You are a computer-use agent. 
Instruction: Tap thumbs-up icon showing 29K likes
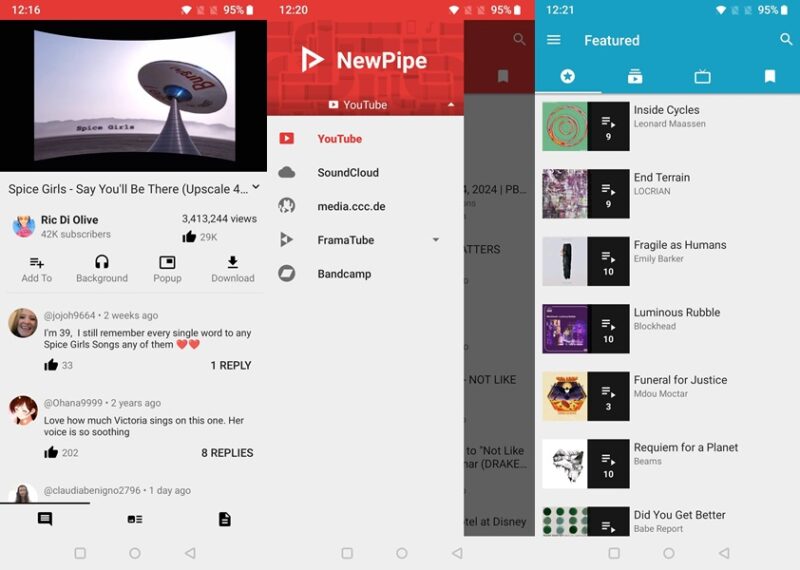click(x=189, y=237)
